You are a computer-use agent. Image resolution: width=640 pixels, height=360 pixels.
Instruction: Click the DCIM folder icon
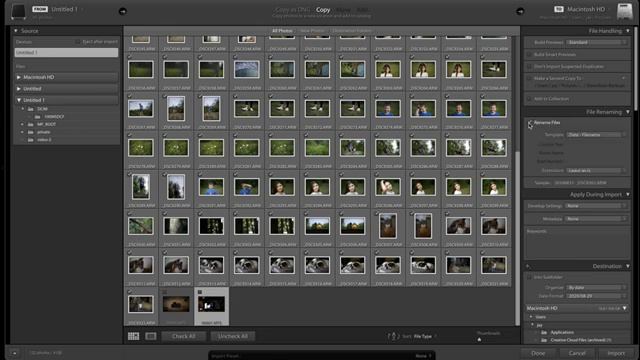[31, 109]
